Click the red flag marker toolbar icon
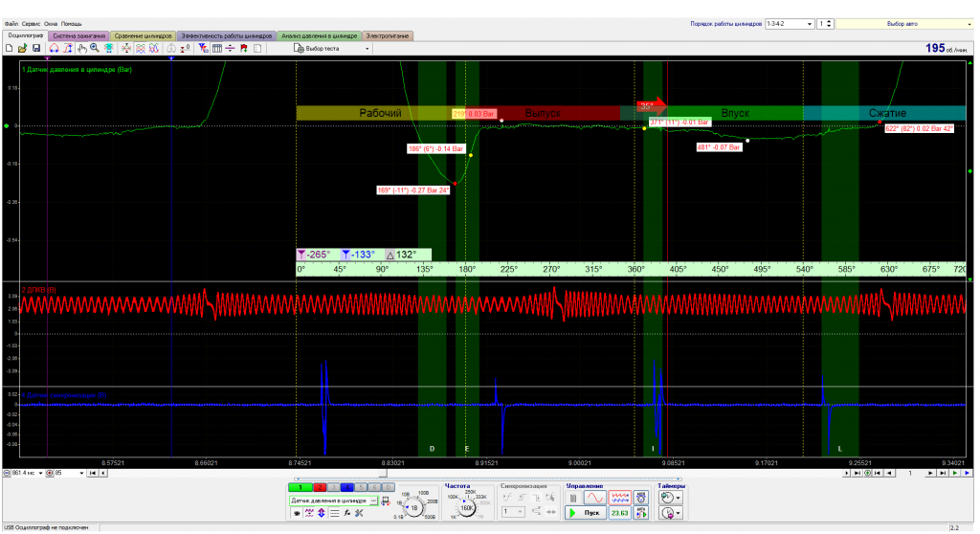 click(244, 48)
